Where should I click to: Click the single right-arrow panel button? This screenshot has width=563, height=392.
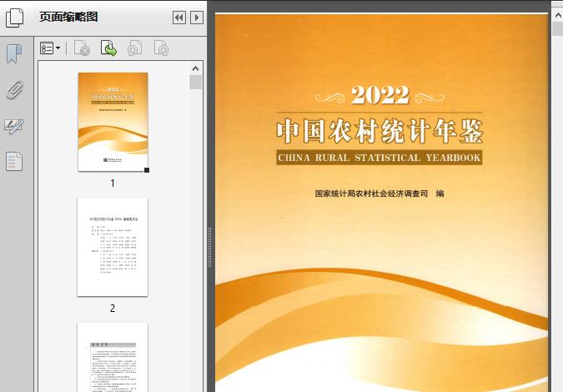[197, 18]
